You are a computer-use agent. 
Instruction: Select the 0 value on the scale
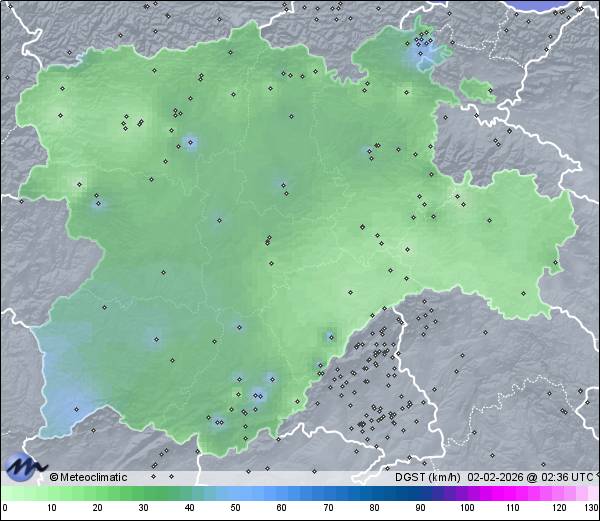5,509
